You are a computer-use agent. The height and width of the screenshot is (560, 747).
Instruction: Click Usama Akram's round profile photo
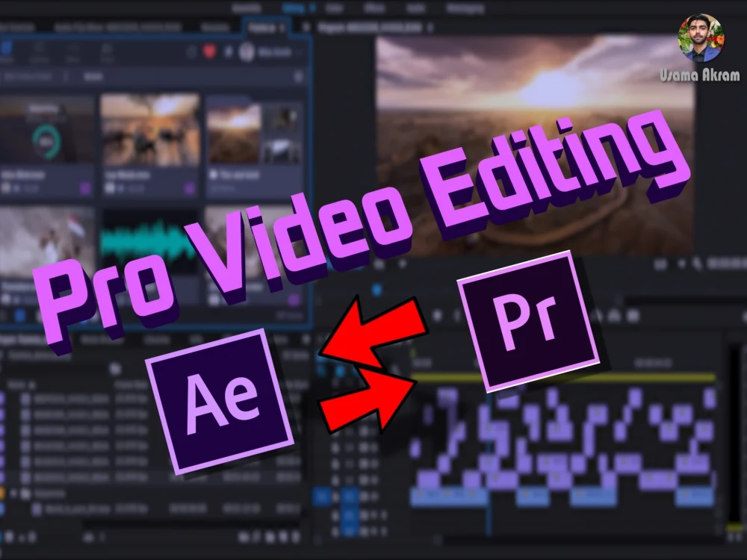point(701,39)
